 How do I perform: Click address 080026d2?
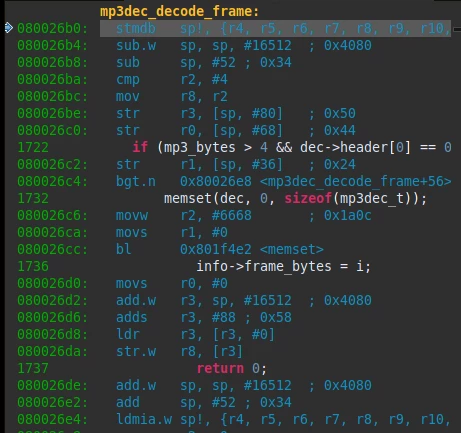(52, 301)
